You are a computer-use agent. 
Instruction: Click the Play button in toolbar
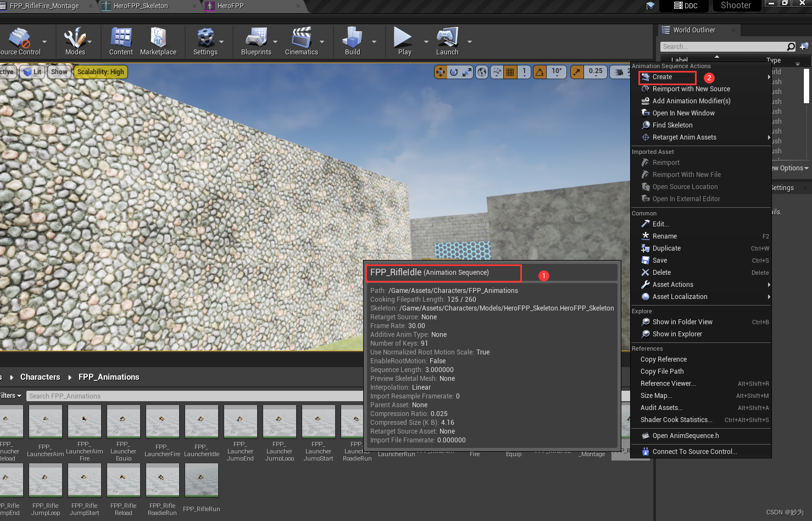tap(404, 41)
